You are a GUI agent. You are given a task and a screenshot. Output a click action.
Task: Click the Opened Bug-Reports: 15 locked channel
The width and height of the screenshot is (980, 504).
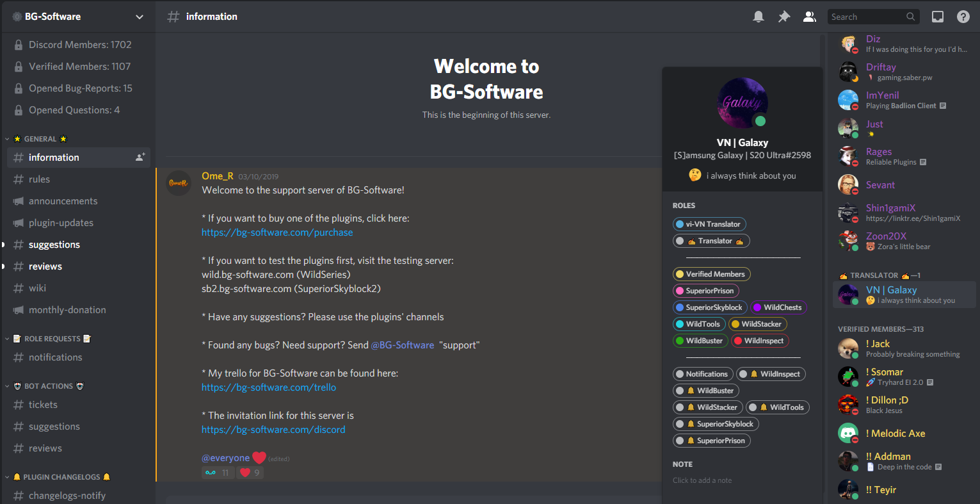point(79,88)
